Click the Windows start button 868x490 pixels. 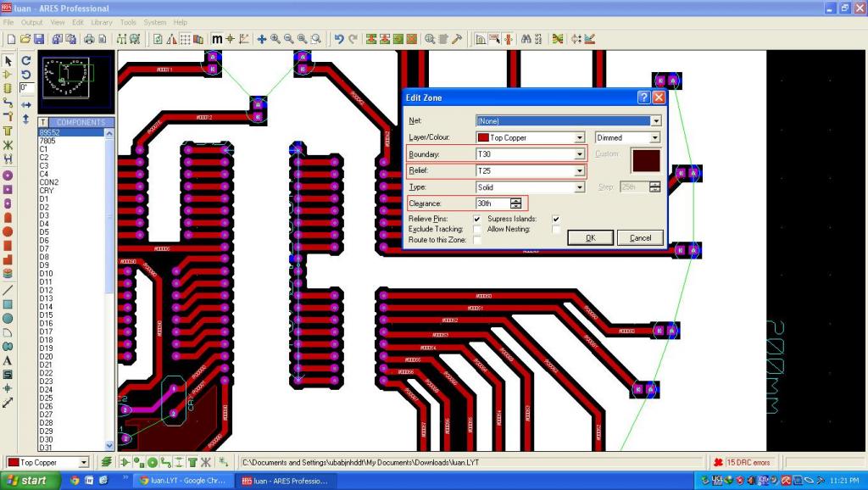pyautogui.click(x=29, y=480)
